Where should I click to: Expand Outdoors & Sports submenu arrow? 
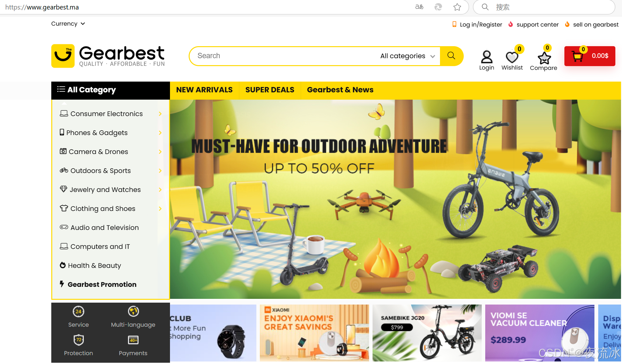pyautogui.click(x=160, y=171)
